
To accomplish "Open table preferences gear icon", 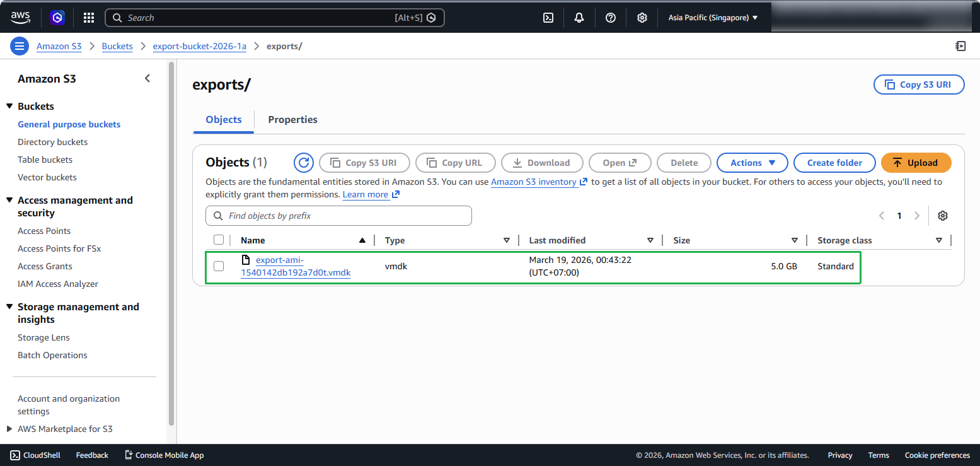I will coord(943,216).
